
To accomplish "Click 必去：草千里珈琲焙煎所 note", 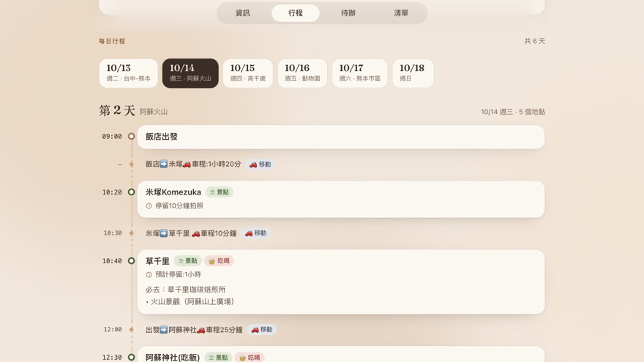I will click(x=186, y=290).
